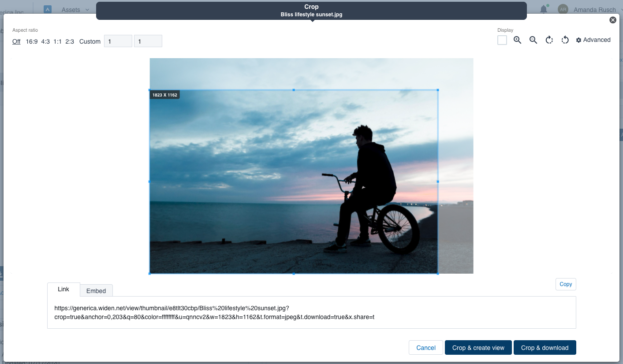Screen dimensions: 623x364
Task: Click the Amanda Rusch profile avatar
Action: 563,9
